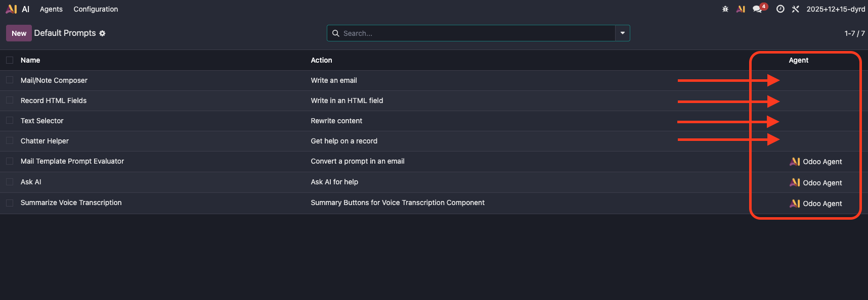
Task: Click the New button
Action: 19,33
